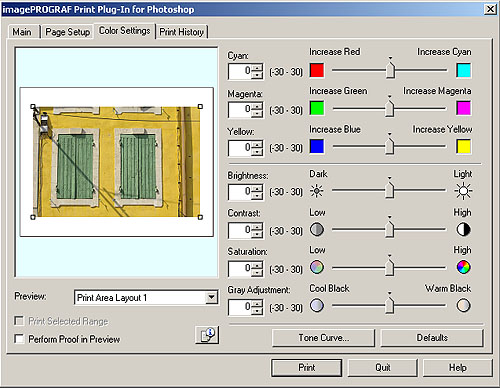Image resolution: width=500 pixels, height=388 pixels.
Task: Enable Perform Proof in Preview checkbox
Action: coord(19,339)
